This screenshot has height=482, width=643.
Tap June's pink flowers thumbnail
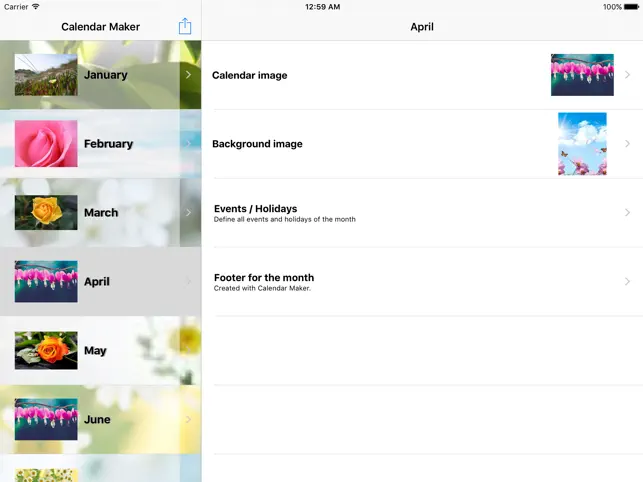(46, 419)
